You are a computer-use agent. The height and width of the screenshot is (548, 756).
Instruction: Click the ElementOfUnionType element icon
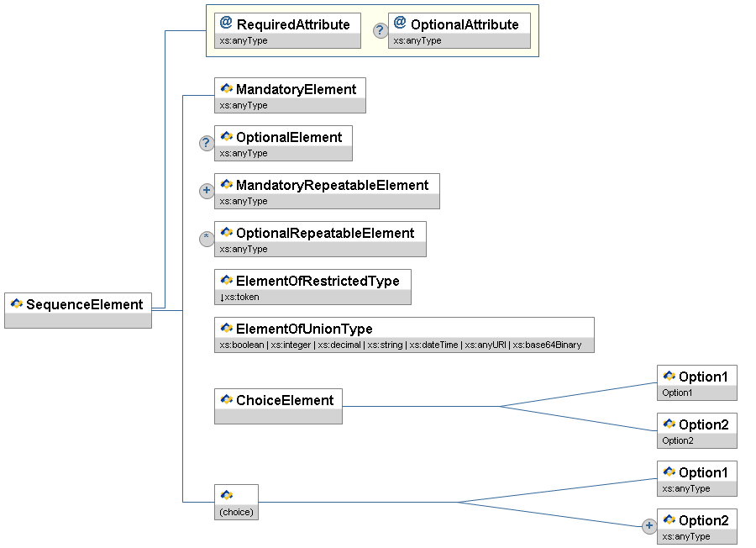click(x=226, y=329)
